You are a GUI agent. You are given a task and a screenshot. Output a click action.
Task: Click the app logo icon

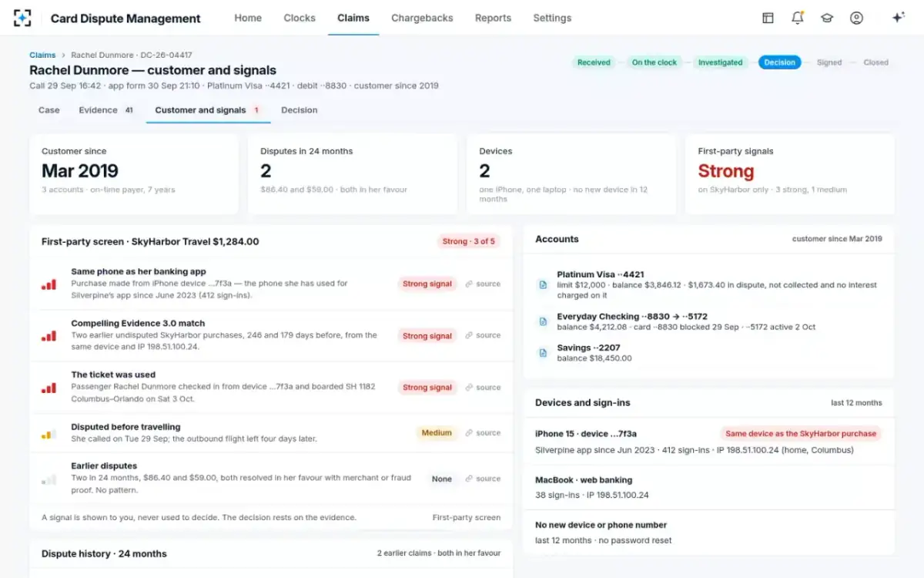(22, 18)
